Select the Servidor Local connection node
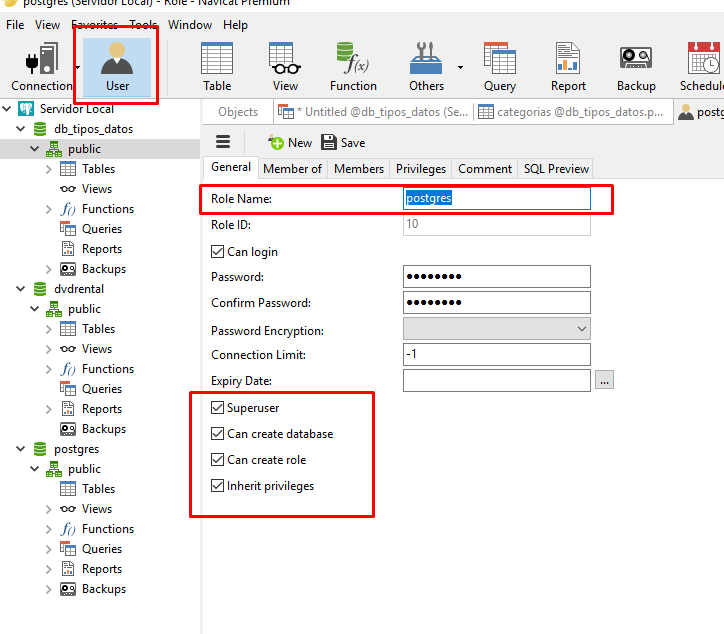 coord(77,109)
